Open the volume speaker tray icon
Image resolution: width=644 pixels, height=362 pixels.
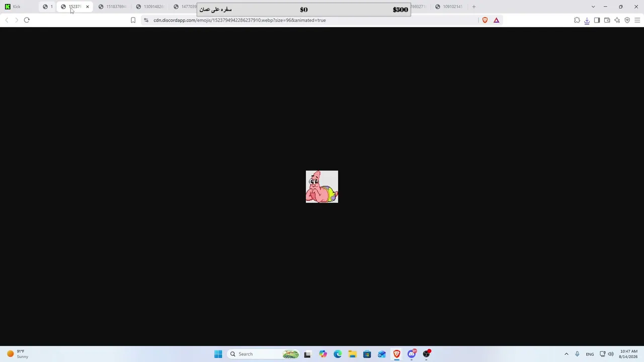611,354
